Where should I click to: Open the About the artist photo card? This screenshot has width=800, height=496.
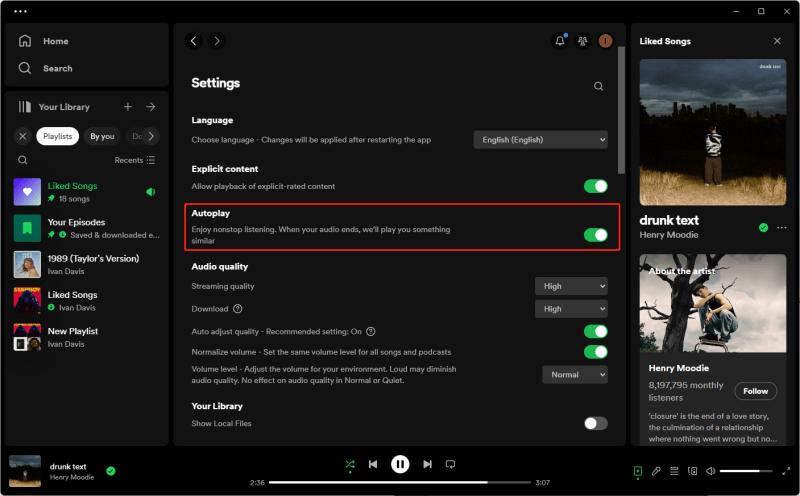point(713,303)
